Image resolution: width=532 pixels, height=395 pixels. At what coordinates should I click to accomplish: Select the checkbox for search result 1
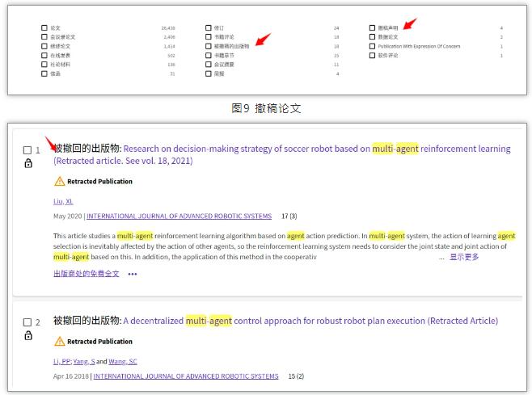click(27, 150)
